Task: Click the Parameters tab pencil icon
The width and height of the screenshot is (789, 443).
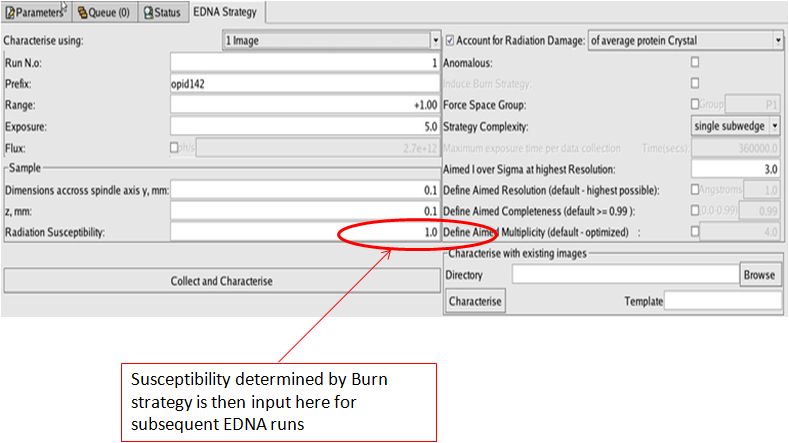Action: tap(10, 13)
